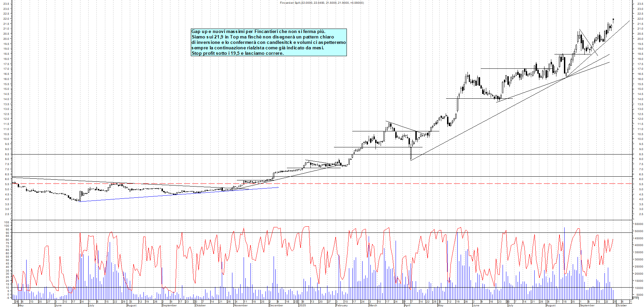Click the Fincantieri SpA chart title
This screenshot has height=307, width=644.
[321, 3]
